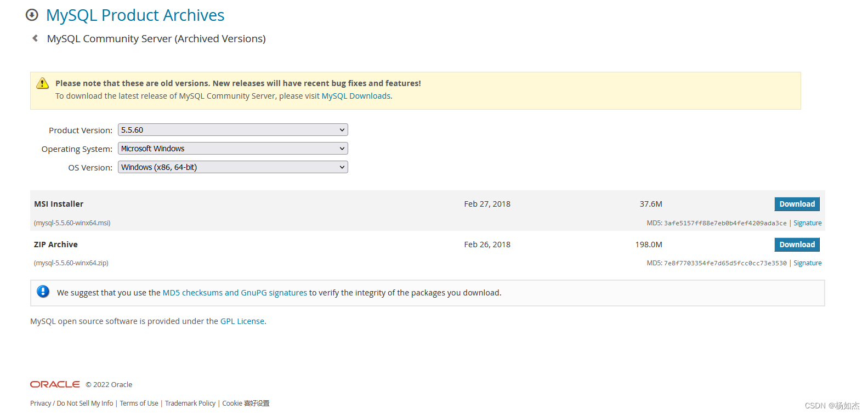
Task: Click the filename mysql-5.5.60-winx64.msi
Action: (72, 223)
